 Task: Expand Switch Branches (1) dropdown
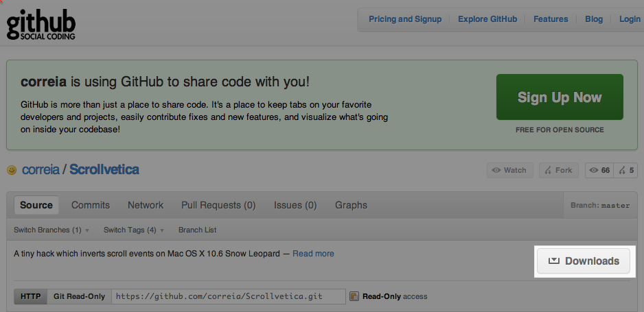(x=51, y=230)
